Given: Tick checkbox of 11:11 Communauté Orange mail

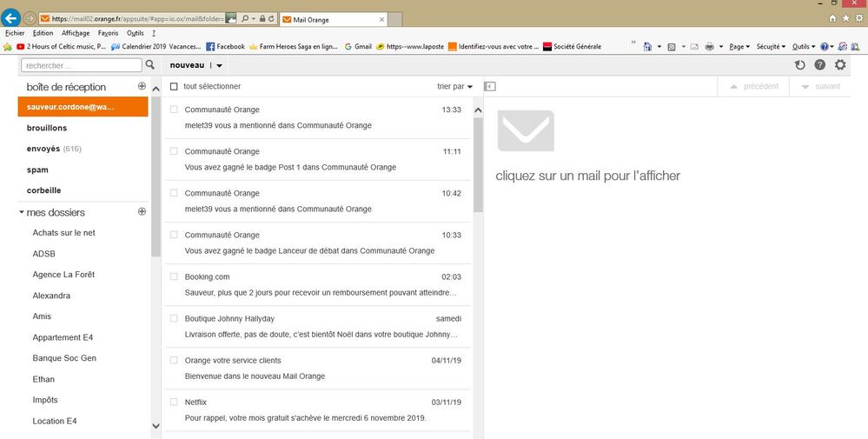Looking at the screenshot, I should (174, 150).
